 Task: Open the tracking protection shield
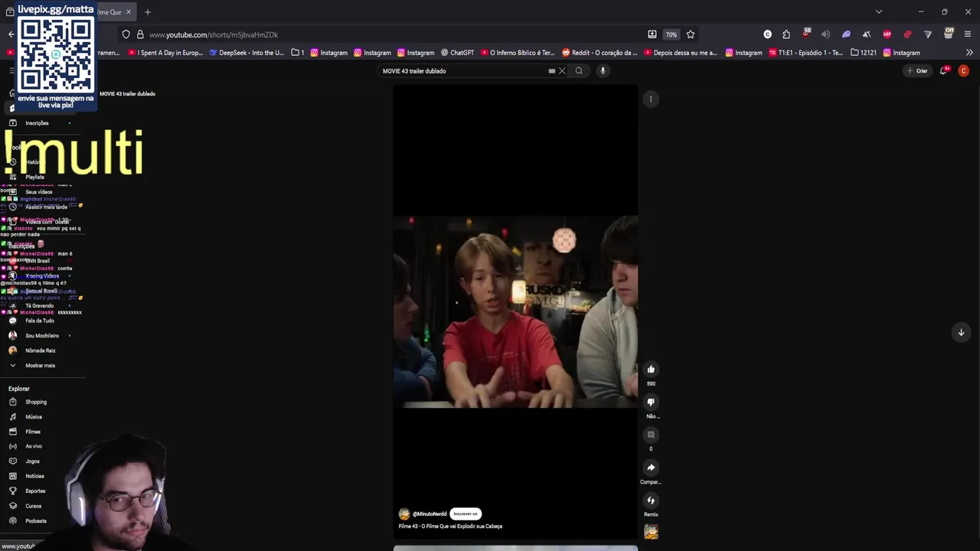tap(126, 34)
